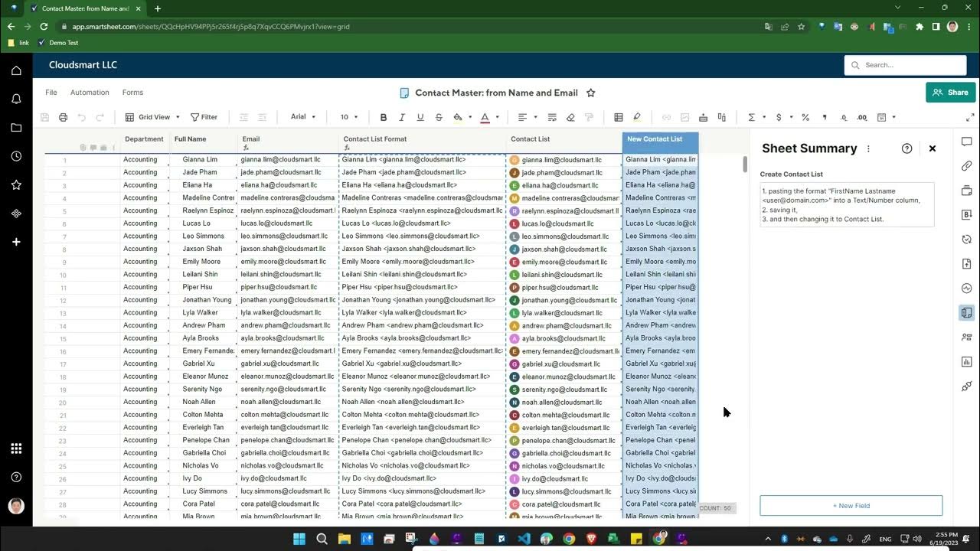Screen dimensions: 980x551
Task: Open the Automation menu
Action: [90, 93]
